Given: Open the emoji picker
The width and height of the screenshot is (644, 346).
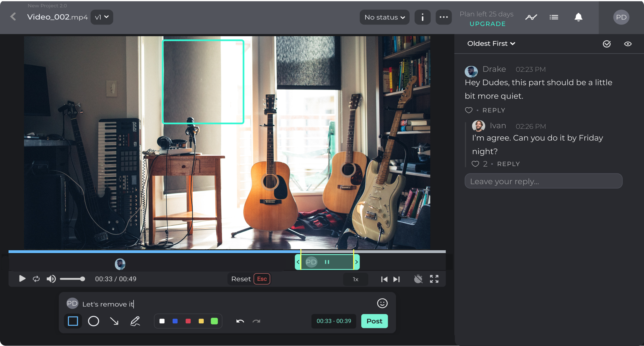Looking at the screenshot, I should pos(382,303).
